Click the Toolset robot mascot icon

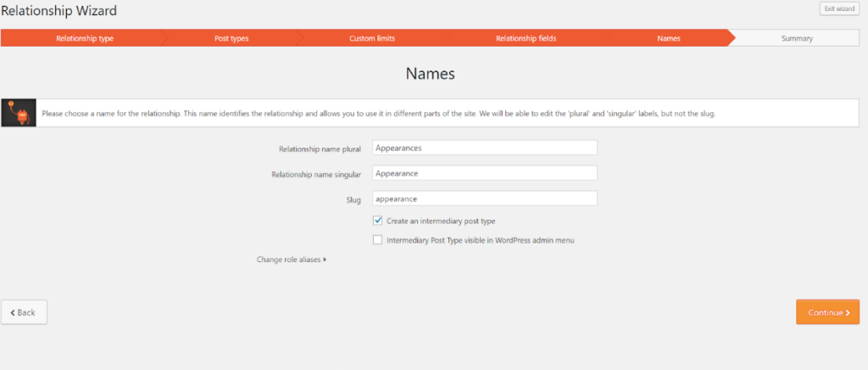[18, 113]
